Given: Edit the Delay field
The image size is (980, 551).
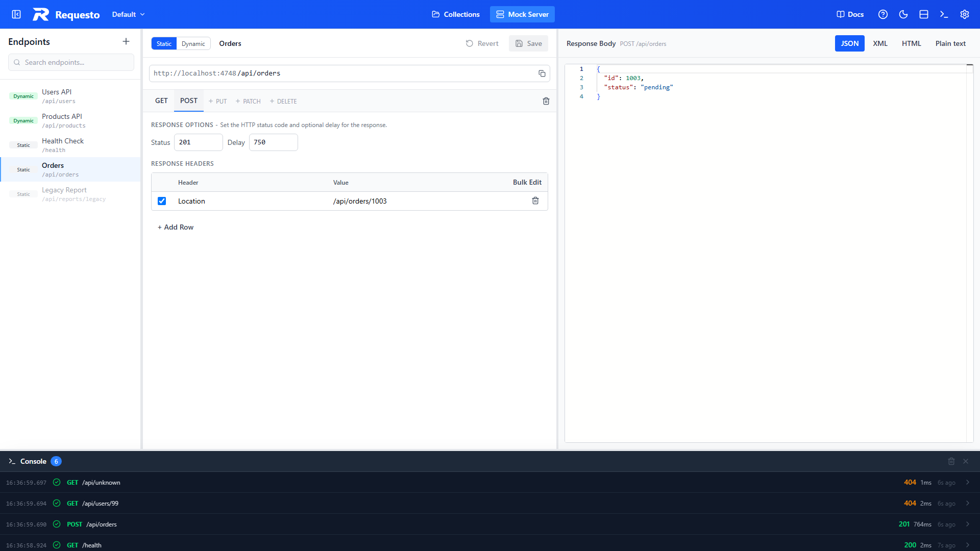Looking at the screenshot, I should pos(274,142).
